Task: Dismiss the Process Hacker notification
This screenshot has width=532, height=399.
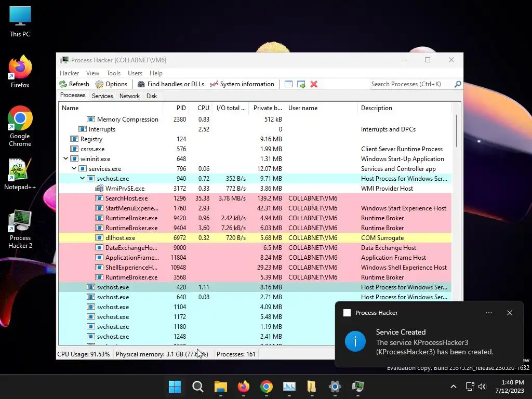Action: pos(510,313)
